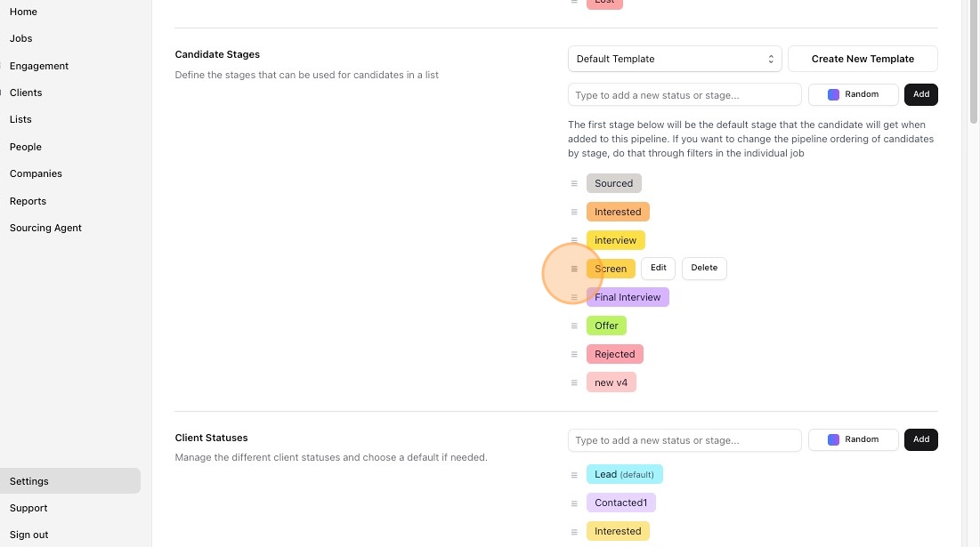This screenshot has width=980, height=547.
Task: Click drag handle beside Contacted1 status
Action: click(574, 503)
